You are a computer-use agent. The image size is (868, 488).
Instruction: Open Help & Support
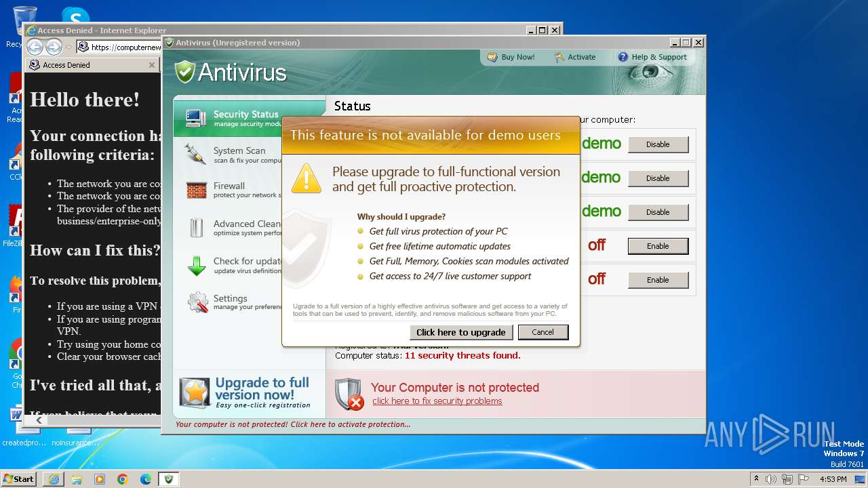[652, 57]
